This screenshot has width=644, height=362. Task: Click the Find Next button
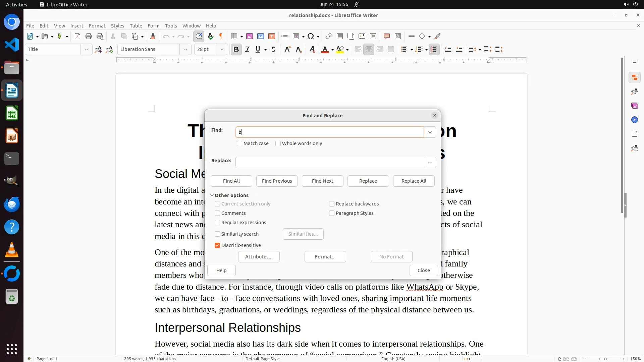[322, 181]
